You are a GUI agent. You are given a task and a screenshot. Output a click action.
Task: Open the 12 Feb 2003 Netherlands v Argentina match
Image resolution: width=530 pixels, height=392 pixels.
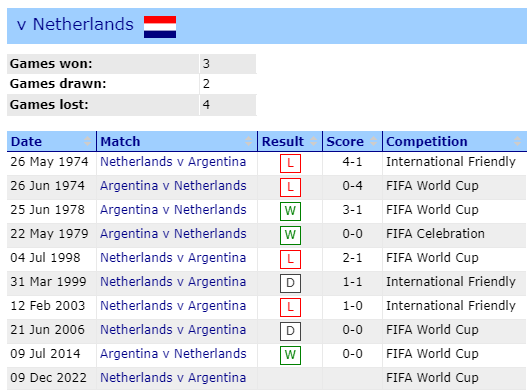[173, 306]
